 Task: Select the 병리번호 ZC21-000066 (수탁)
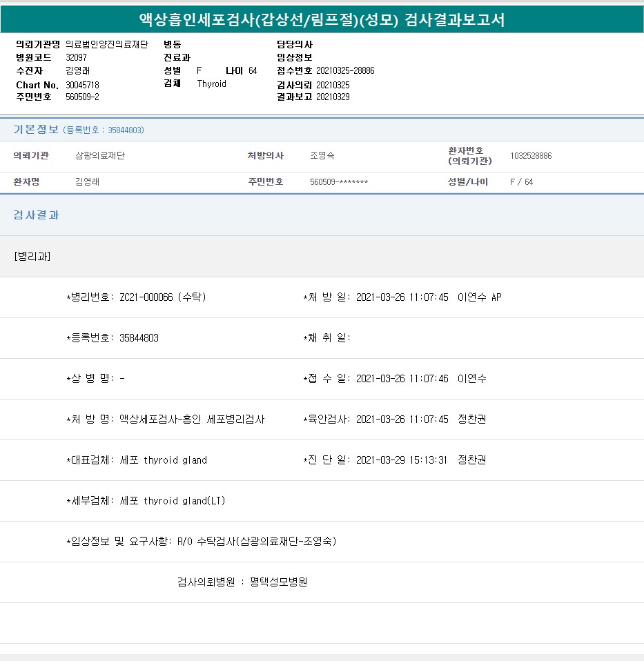point(162,297)
